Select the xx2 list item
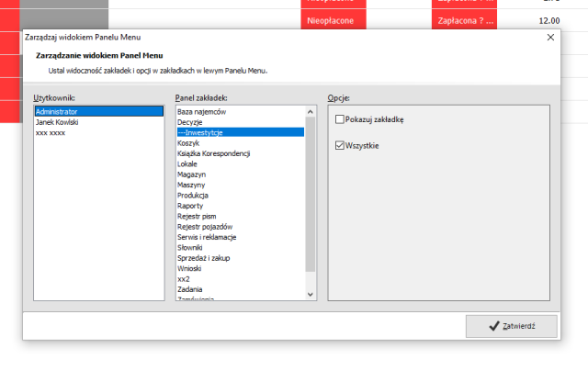Viewport: 588px width, 371px height. click(241, 279)
